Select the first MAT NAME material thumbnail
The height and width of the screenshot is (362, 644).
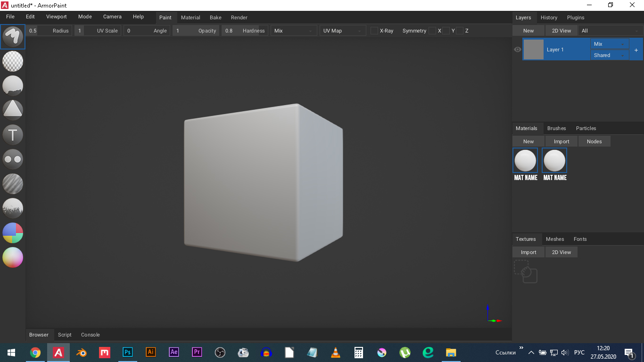click(525, 161)
